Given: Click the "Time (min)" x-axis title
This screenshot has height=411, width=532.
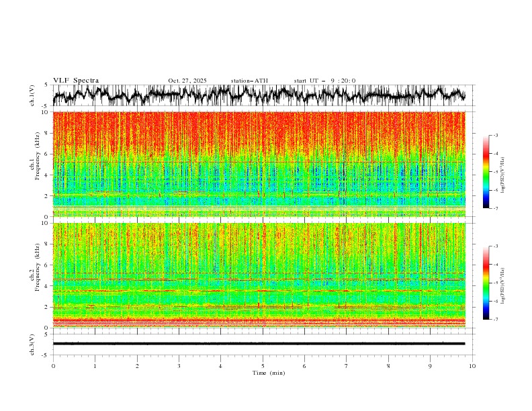Looking at the screenshot, I should (269, 373).
